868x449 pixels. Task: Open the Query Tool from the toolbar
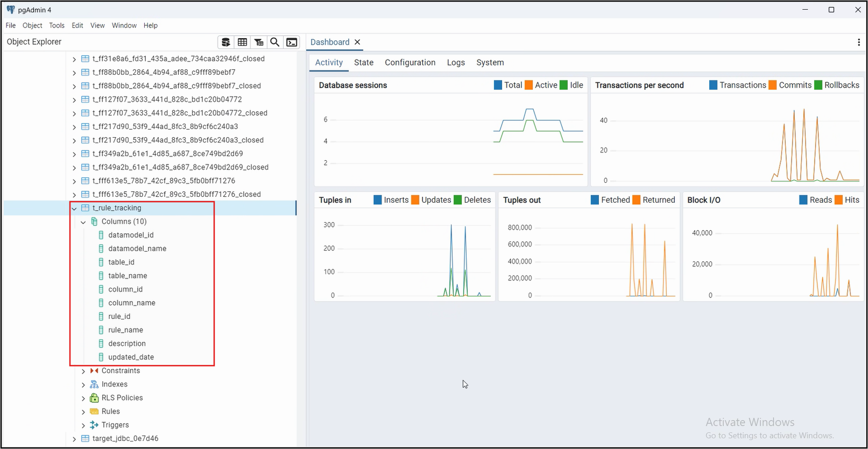point(226,42)
